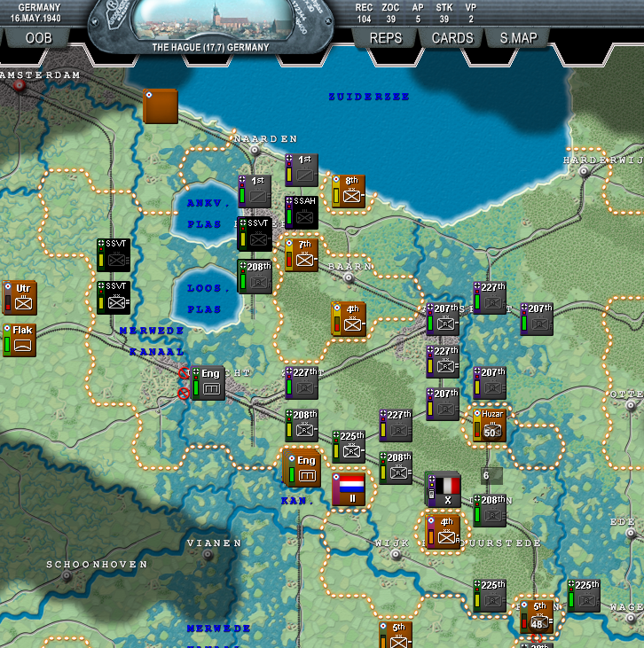Select the 4th division counter near Baarn

pyautogui.click(x=349, y=319)
